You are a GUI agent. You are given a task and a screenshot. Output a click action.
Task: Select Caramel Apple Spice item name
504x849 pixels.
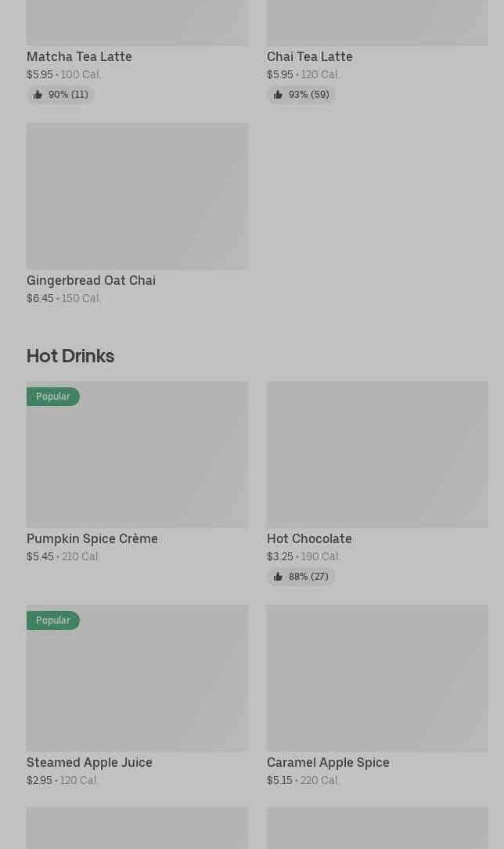point(328,762)
